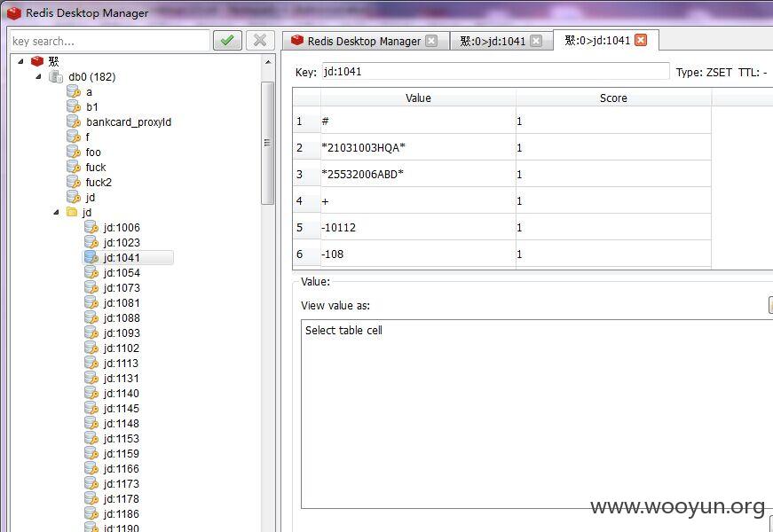Click the red Redis server icon in tree
Screen dimensions: 773x532
(37, 61)
